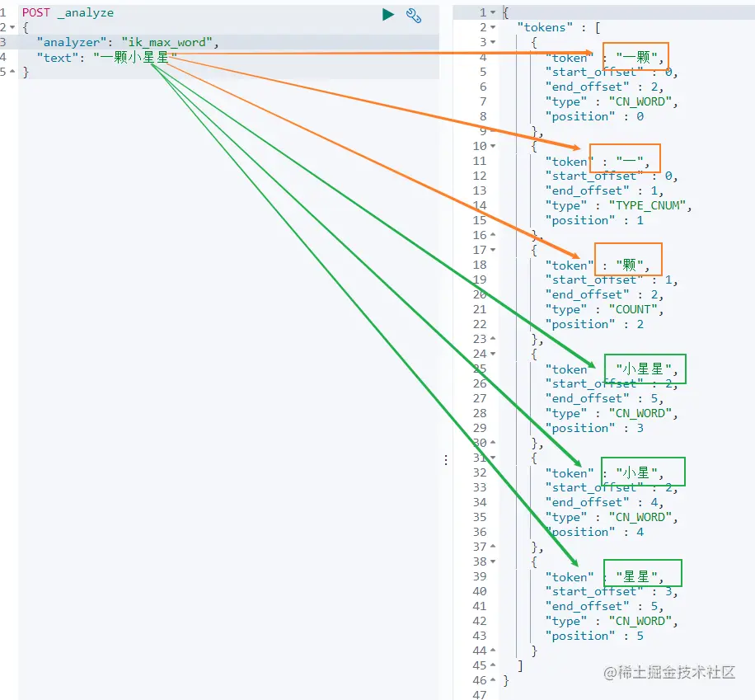Click the POST _analyze request line
755x700 pixels.
(68, 13)
